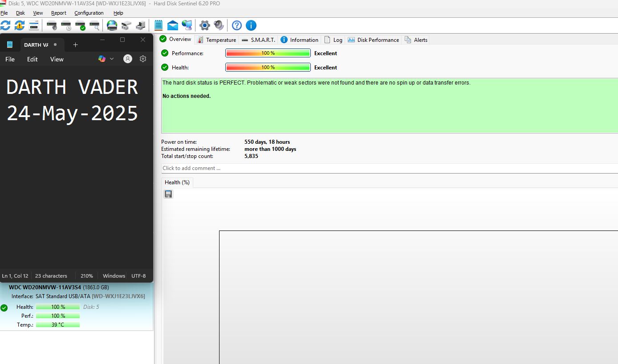This screenshot has height=364, width=618.
Task: Switch to the Information tab
Action: (x=300, y=40)
